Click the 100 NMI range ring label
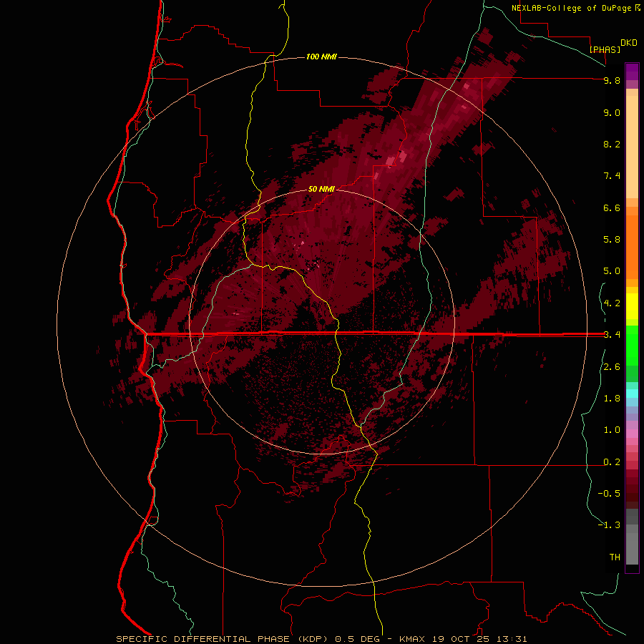The height and width of the screenshot is (644, 644). pyautogui.click(x=321, y=57)
